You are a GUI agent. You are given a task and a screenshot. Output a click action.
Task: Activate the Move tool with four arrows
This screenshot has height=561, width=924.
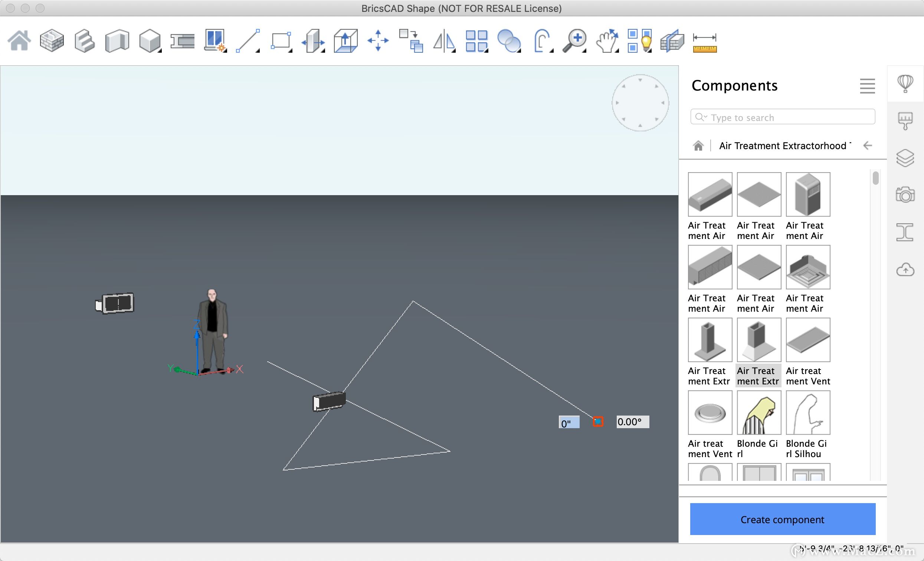pyautogui.click(x=378, y=40)
